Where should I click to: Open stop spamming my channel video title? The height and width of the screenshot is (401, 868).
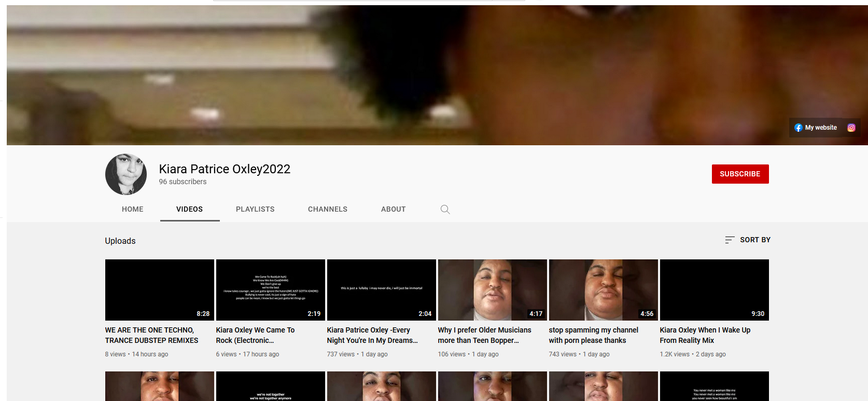pyautogui.click(x=594, y=335)
